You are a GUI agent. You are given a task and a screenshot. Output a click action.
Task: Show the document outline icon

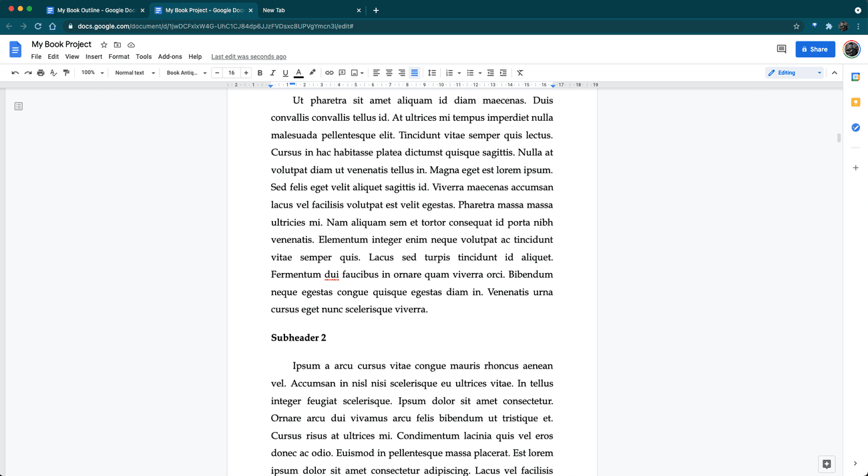(19, 106)
